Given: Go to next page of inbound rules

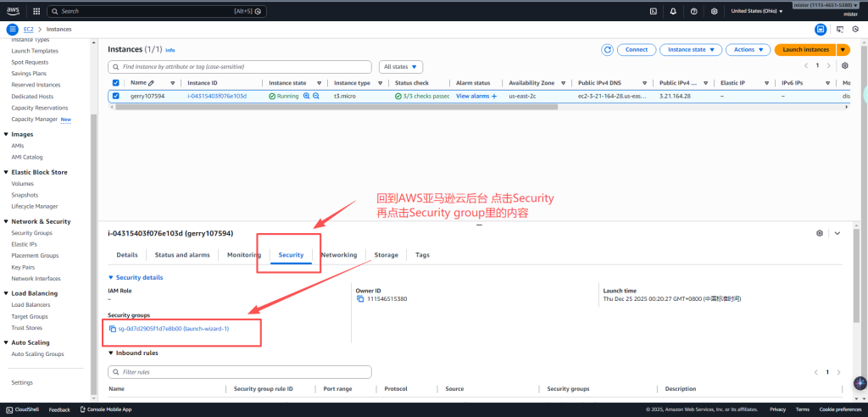Looking at the screenshot, I should click(838, 372).
